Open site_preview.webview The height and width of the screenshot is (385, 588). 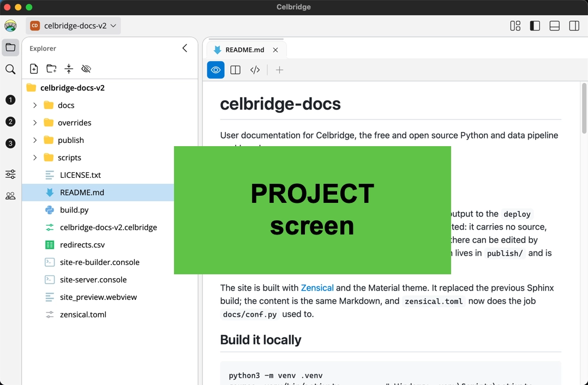98,297
